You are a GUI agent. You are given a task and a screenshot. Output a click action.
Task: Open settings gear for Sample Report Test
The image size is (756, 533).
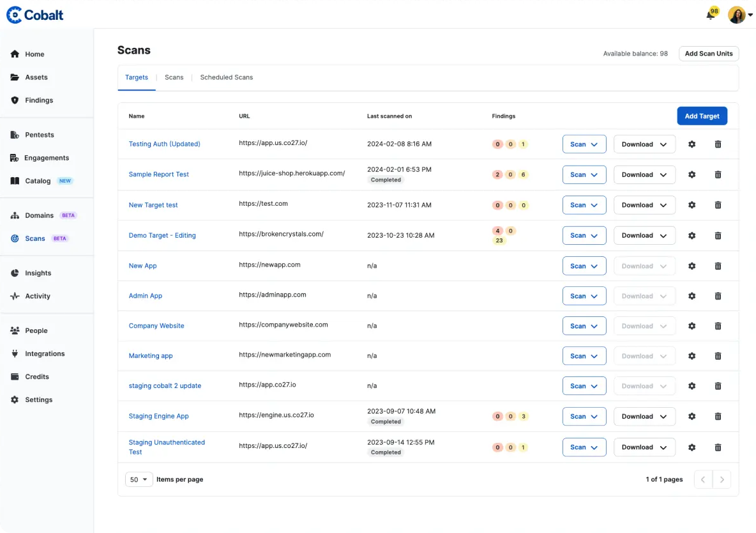pyautogui.click(x=692, y=174)
